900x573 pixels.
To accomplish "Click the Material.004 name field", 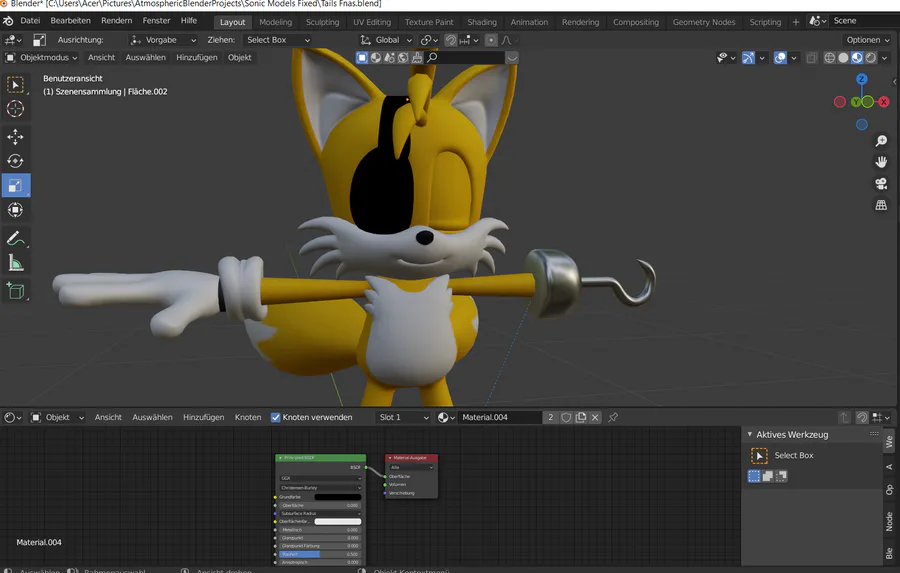I will [x=500, y=417].
